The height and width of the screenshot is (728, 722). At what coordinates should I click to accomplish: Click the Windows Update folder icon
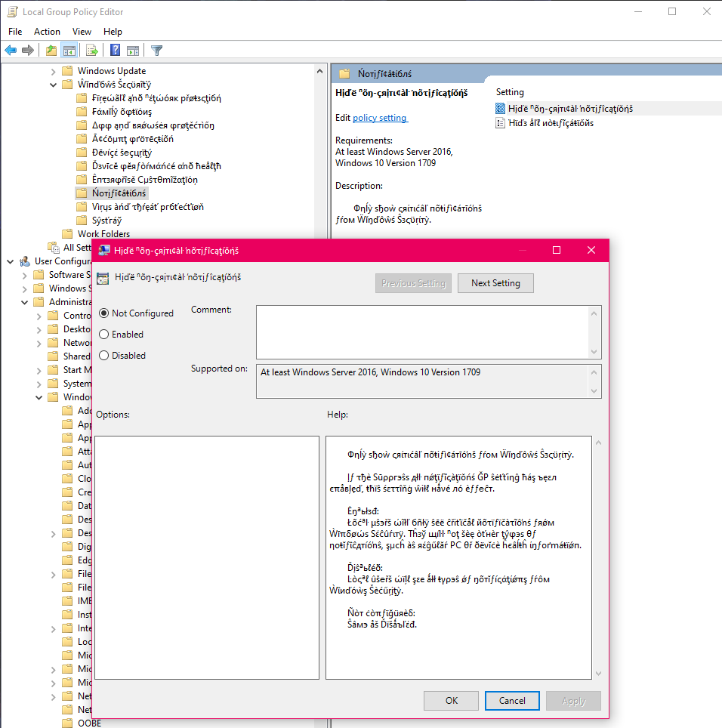(67, 70)
